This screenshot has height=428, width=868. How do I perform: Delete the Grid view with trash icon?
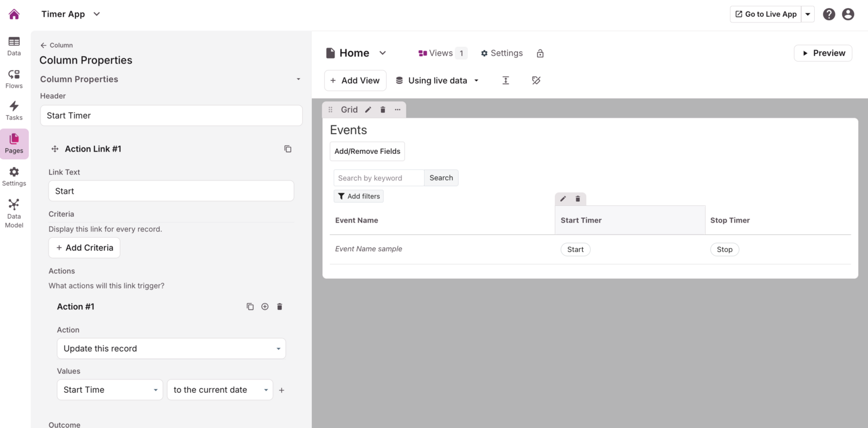[382, 110]
